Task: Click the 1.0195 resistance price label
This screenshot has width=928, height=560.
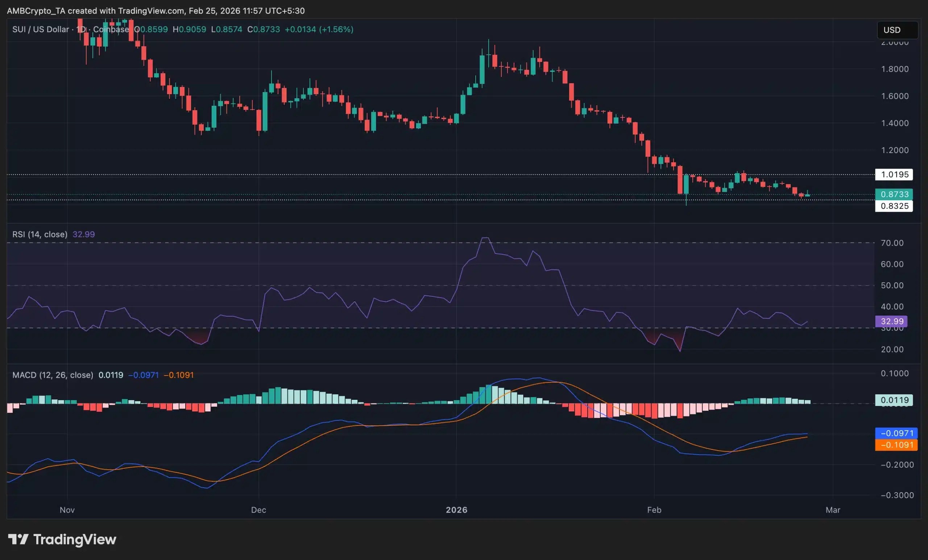Action: click(x=894, y=174)
